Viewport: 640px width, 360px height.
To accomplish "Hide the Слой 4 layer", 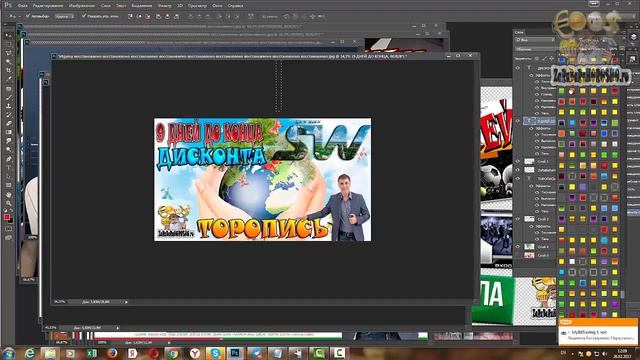I will (518, 247).
